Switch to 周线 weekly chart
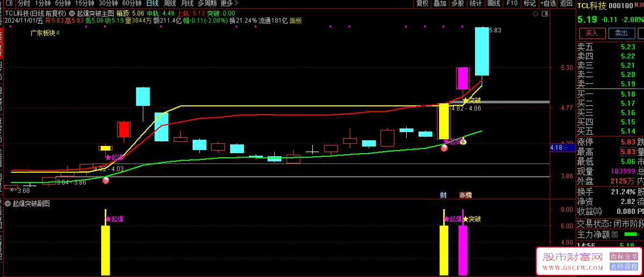 tap(170, 3)
